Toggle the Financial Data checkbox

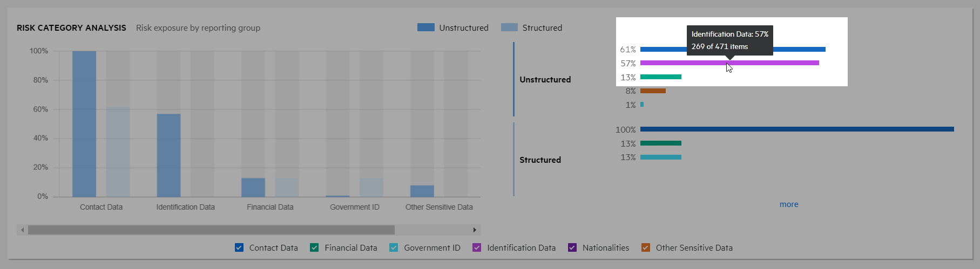pos(314,248)
